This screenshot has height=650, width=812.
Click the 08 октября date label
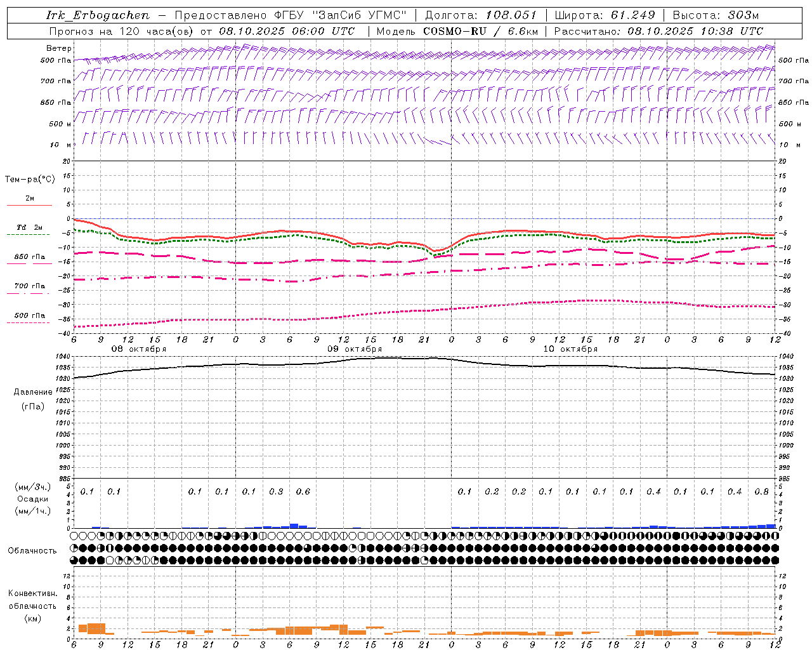[x=139, y=349]
